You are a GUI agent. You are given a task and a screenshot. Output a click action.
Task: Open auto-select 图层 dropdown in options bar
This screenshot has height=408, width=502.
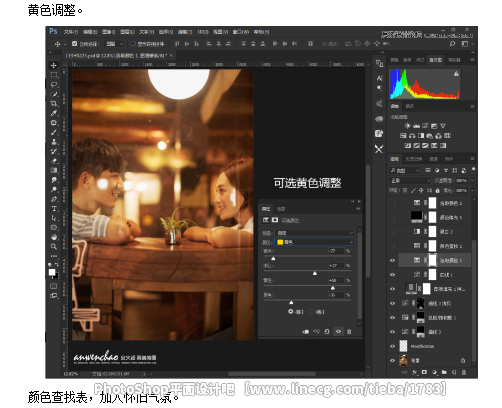[x=115, y=44]
